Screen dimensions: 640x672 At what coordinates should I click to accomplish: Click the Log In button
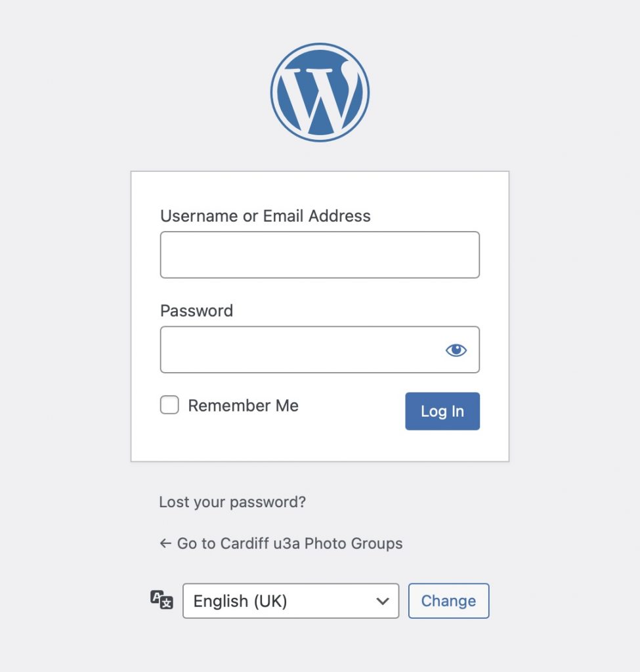click(x=442, y=411)
